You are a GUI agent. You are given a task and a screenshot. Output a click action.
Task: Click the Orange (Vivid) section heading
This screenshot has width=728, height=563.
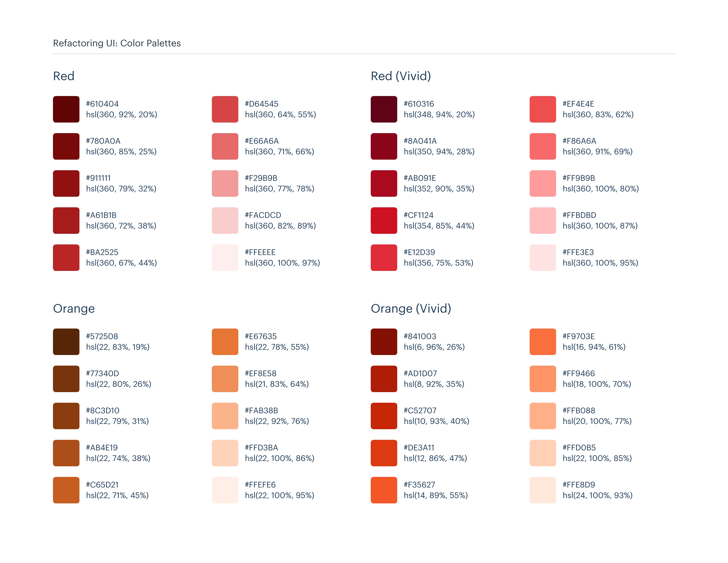[411, 308]
